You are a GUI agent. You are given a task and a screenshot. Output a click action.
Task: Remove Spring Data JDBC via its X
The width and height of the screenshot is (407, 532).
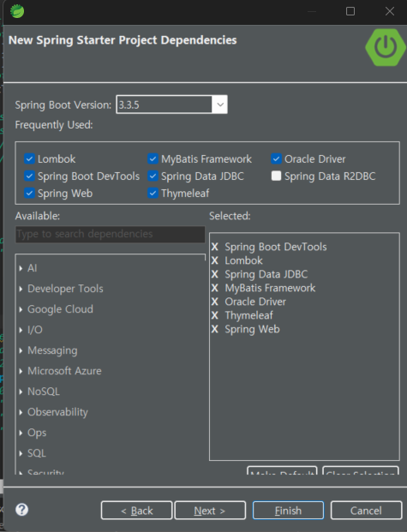tap(215, 274)
